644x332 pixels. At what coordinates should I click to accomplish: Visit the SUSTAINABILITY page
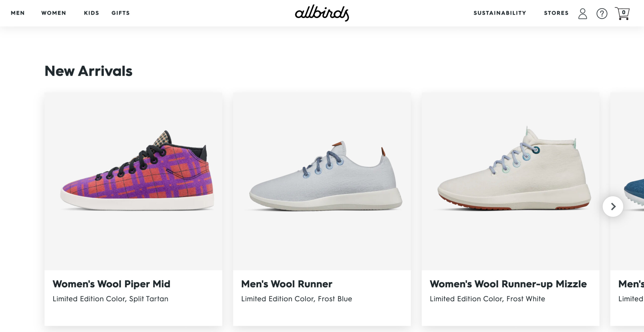(x=499, y=13)
